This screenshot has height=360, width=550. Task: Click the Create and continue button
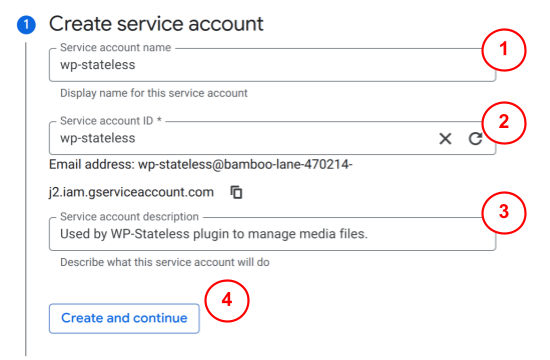coord(124,318)
